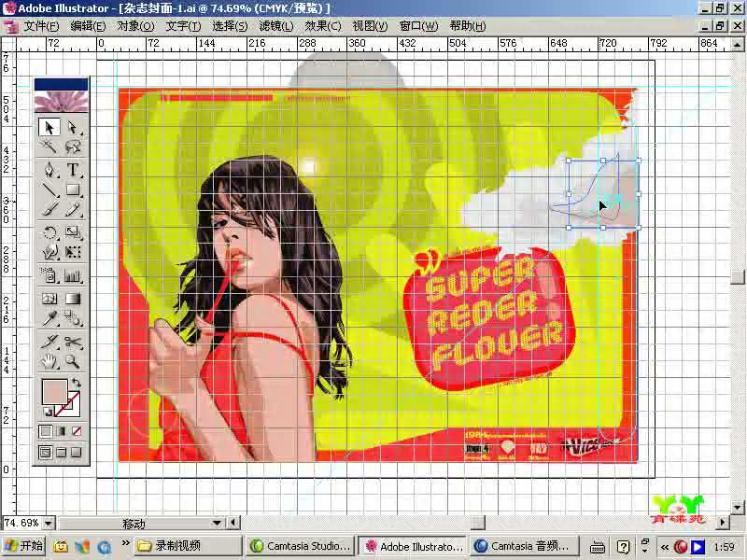Viewport: 747px width, 560px height.
Task: Open the 效果(C) menu
Action: pyautogui.click(x=323, y=26)
